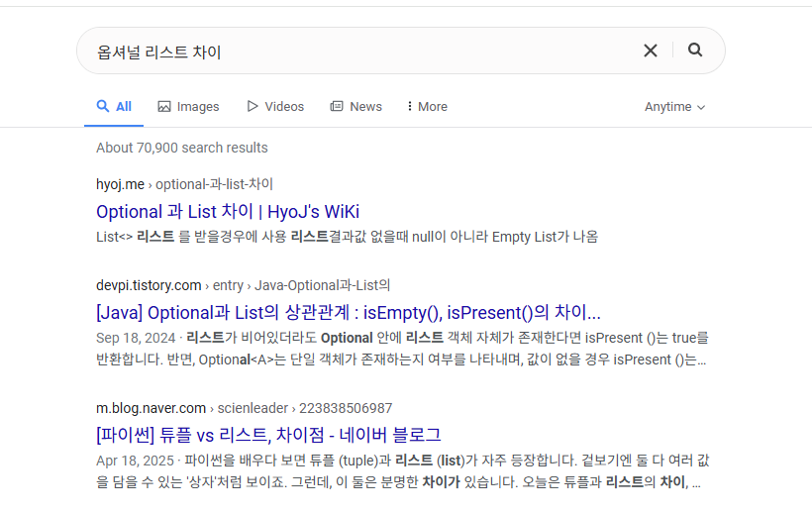Switch to the Images tab
812x514 pixels.
188,106
